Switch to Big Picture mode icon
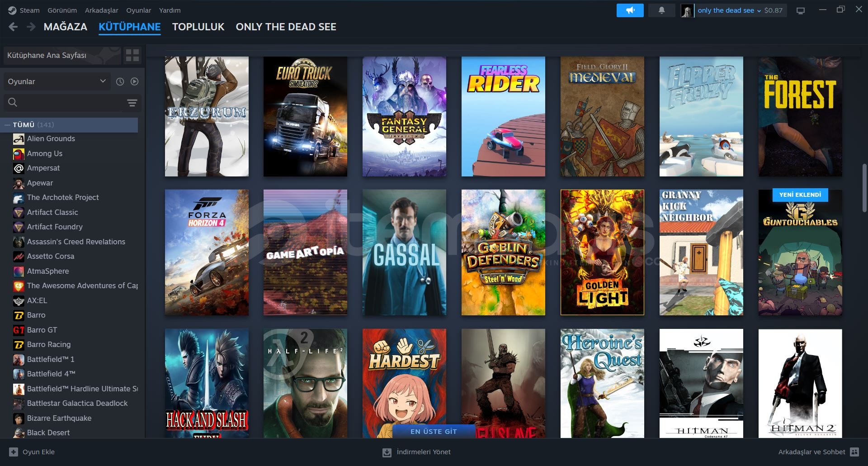The width and height of the screenshot is (868, 466). [801, 10]
